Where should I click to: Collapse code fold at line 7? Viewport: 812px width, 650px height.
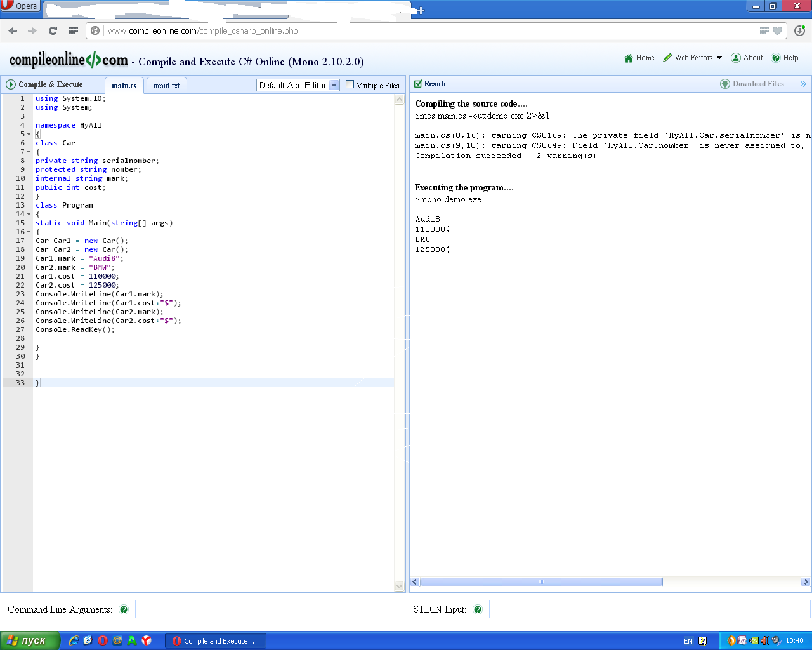tap(29, 152)
